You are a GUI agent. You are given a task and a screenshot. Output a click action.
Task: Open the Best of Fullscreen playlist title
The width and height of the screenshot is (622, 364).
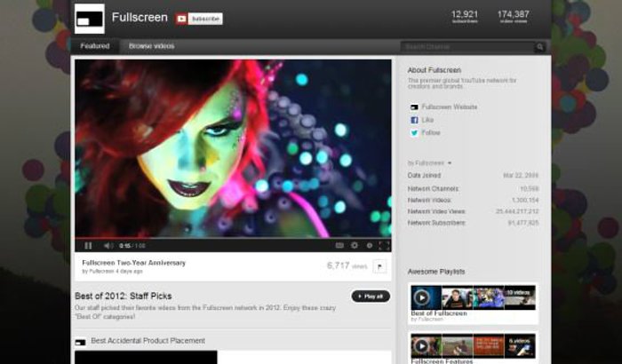[439, 313]
